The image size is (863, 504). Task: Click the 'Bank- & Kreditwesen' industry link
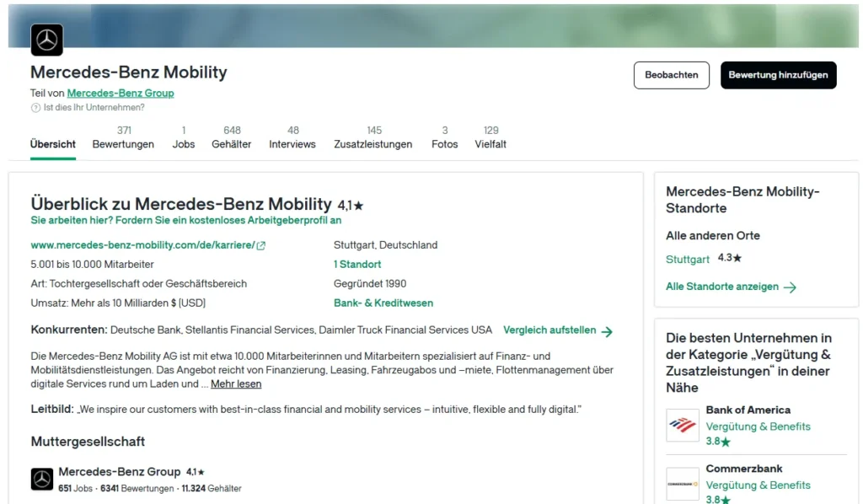tap(384, 303)
